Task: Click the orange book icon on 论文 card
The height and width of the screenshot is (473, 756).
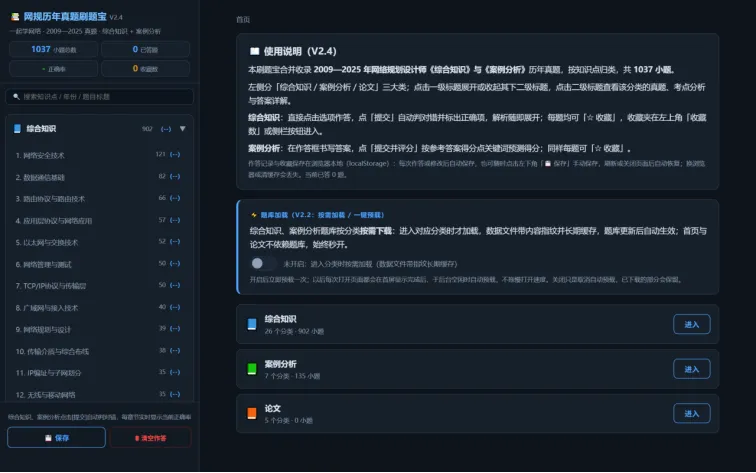Action: (x=252, y=414)
